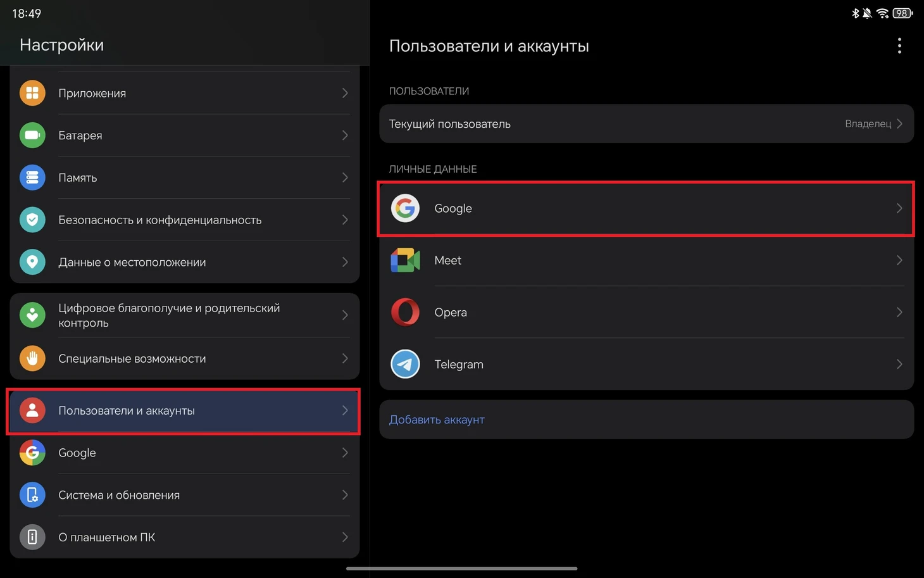Click the chevron on the Google account row
Viewport: 924px width, 578px height.
[899, 208]
